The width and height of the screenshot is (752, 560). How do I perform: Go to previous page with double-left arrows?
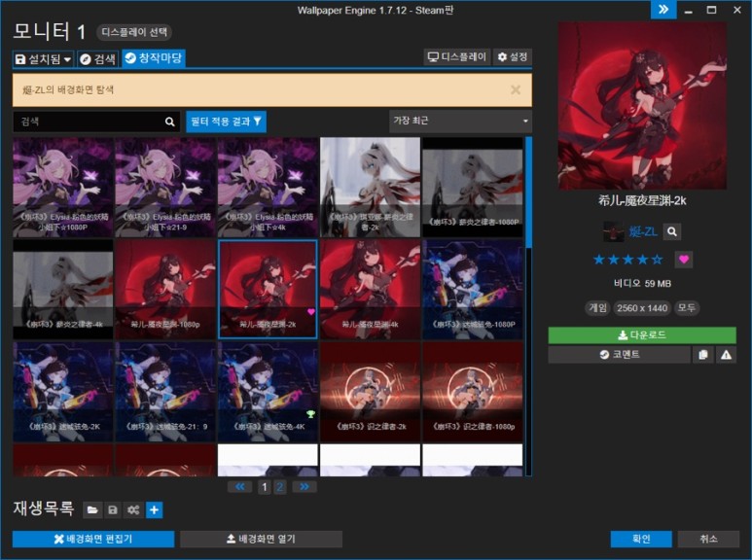coord(239,487)
